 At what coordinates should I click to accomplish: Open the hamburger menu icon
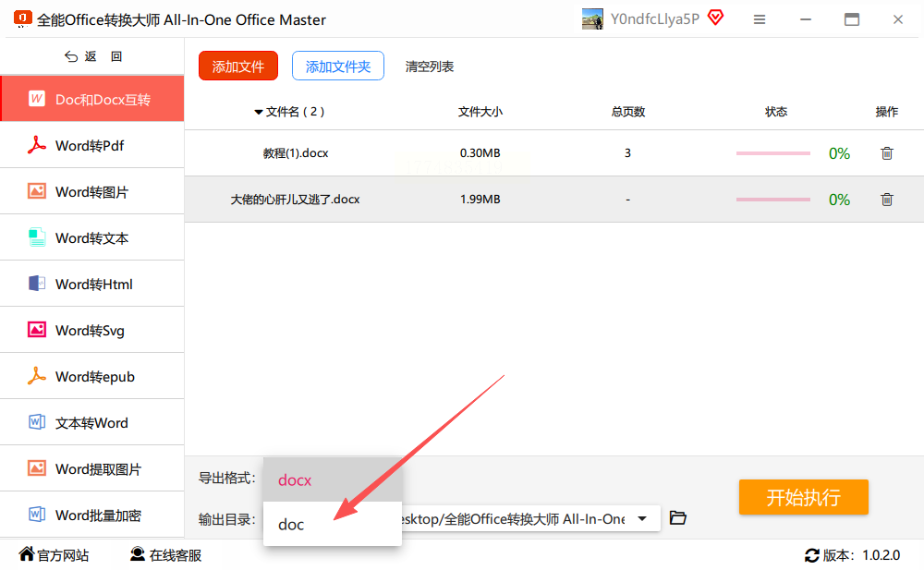pyautogui.click(x=760, y=19)
